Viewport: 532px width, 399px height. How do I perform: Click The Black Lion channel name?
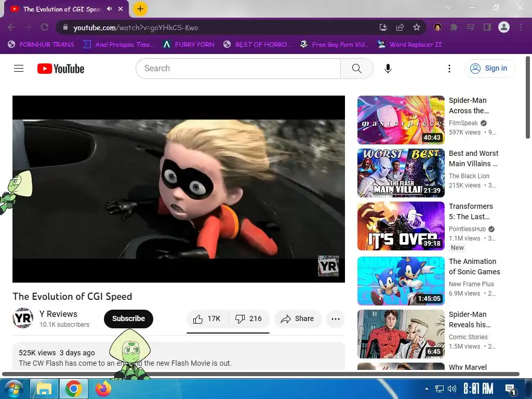click(x=469, y=176)
